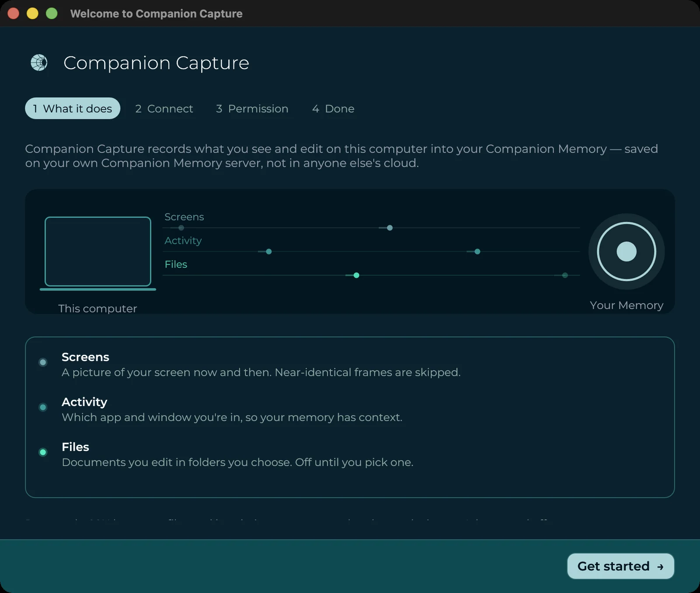Click "A picture of your screen now and then" text
The height and width of the screenshot is (593, 700).
[x=166, y=372]
